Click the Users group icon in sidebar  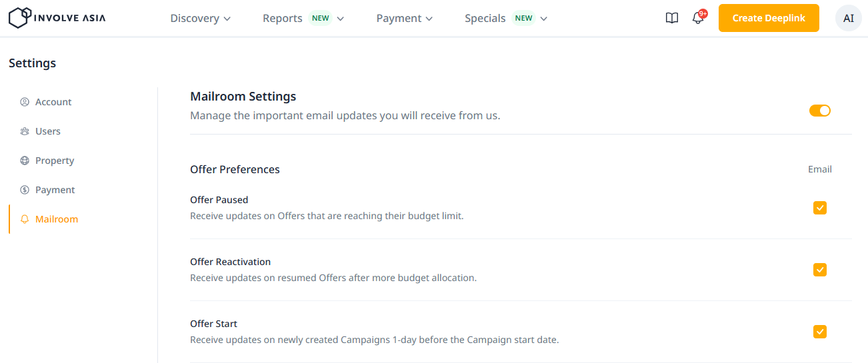pyautogui.click(x=25, y=131)
